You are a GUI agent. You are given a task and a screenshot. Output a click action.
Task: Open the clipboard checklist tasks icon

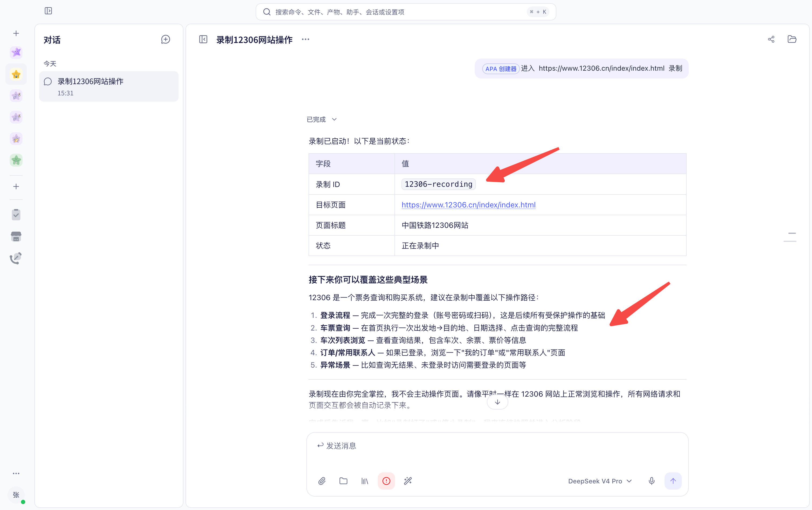pyautogui.click(x=16, y=214)
